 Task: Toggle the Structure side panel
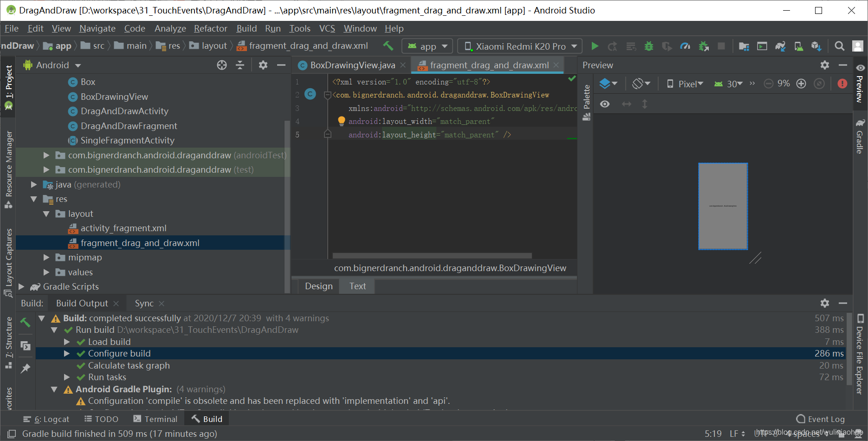pyautogui.click(x=8, y=343)
